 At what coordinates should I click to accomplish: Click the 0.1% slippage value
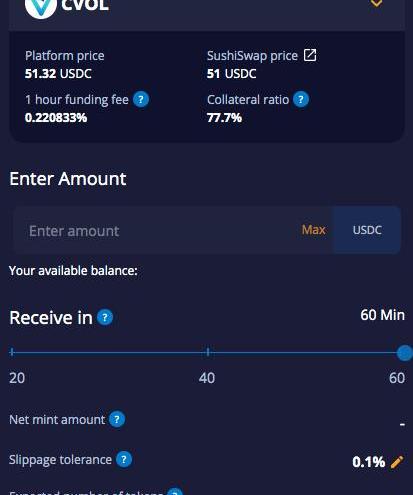[369, 462]
